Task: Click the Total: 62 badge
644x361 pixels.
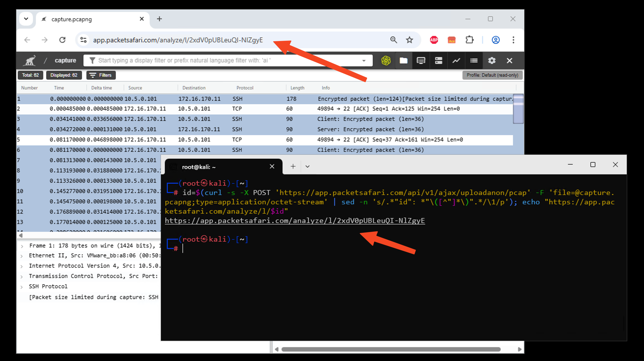Action: 30,75
